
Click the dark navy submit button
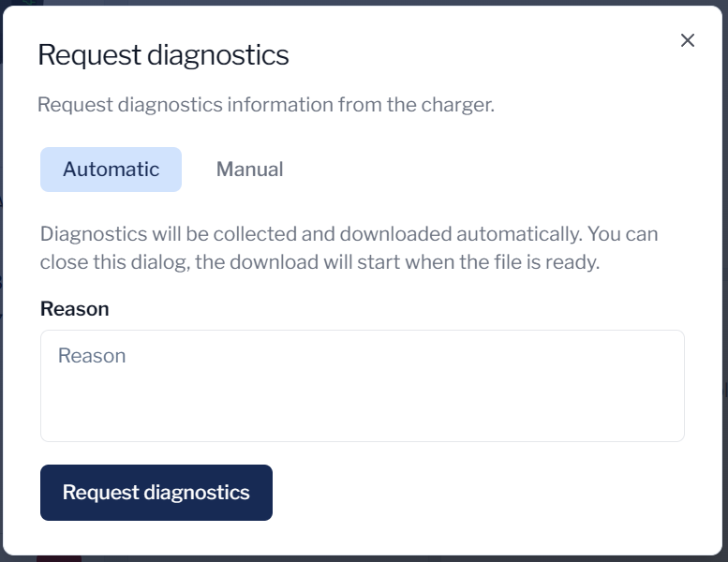(156, 493)
